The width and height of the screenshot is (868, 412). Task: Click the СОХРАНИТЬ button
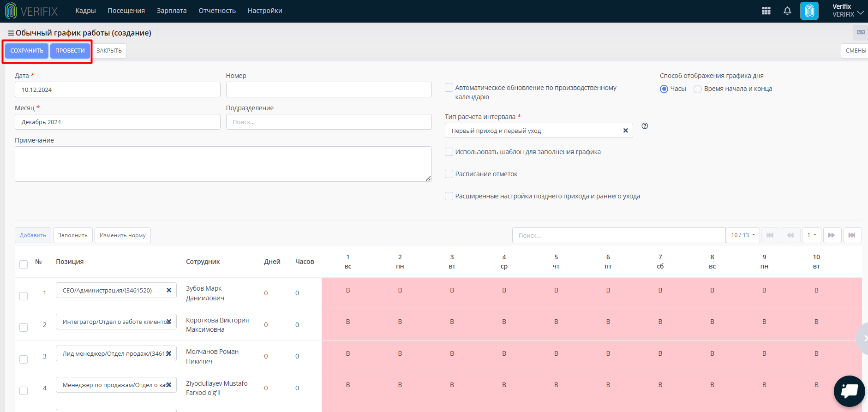(27, 51)
